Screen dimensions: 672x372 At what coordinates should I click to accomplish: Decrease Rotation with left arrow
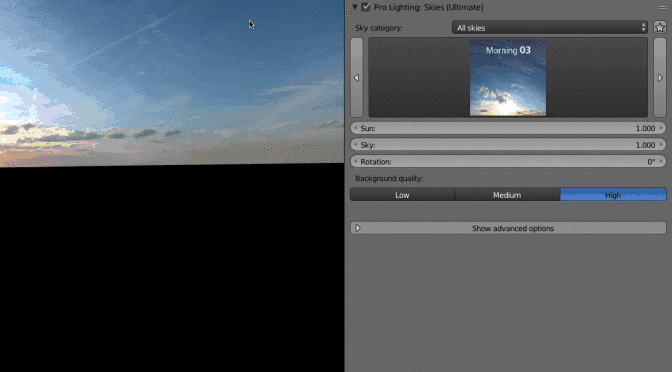pyautogui.click(x=355, y=162)
